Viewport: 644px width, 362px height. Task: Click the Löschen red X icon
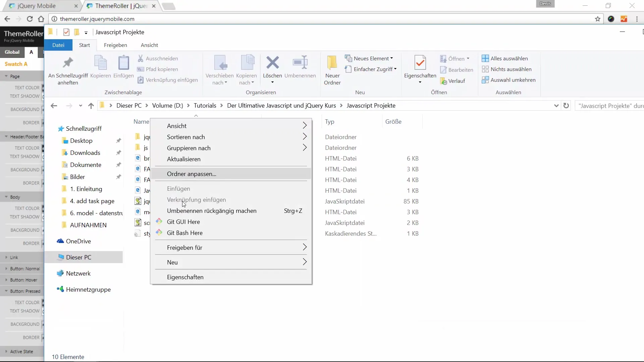272,62
